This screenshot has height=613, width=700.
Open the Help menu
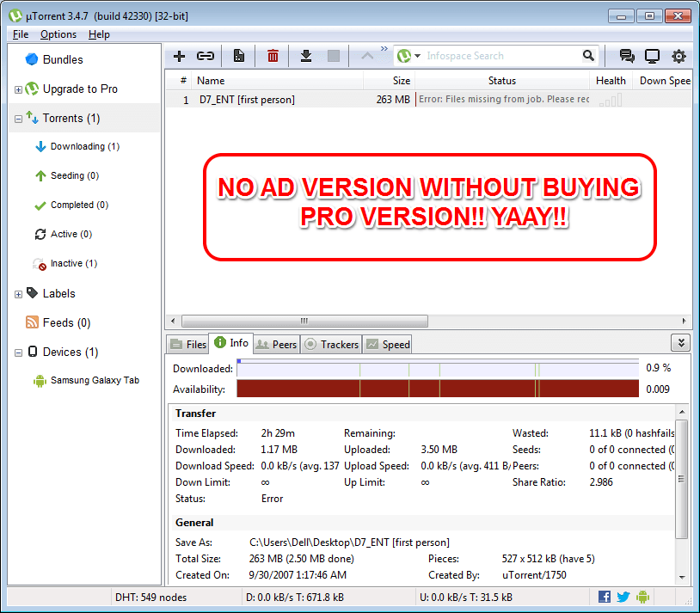coord(99,34)
